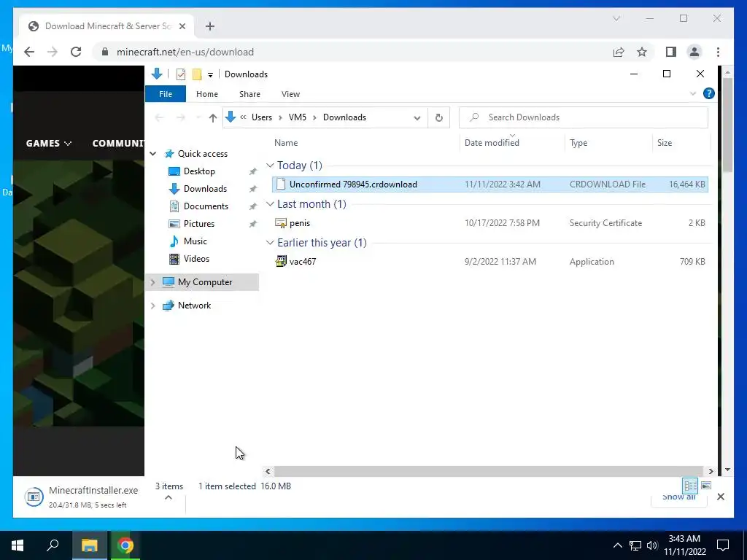Click Chrome tab search chevron
Viewport: 747px width, 560px height.
(616, 18)
